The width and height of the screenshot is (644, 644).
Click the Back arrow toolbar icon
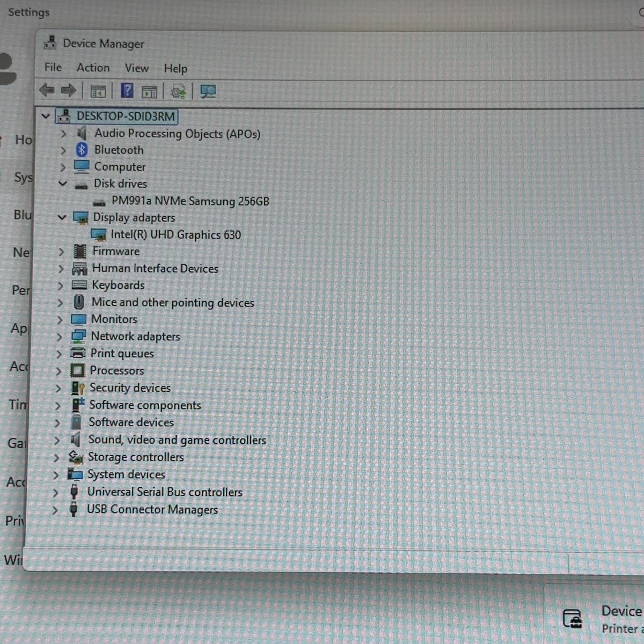[47, 90]
